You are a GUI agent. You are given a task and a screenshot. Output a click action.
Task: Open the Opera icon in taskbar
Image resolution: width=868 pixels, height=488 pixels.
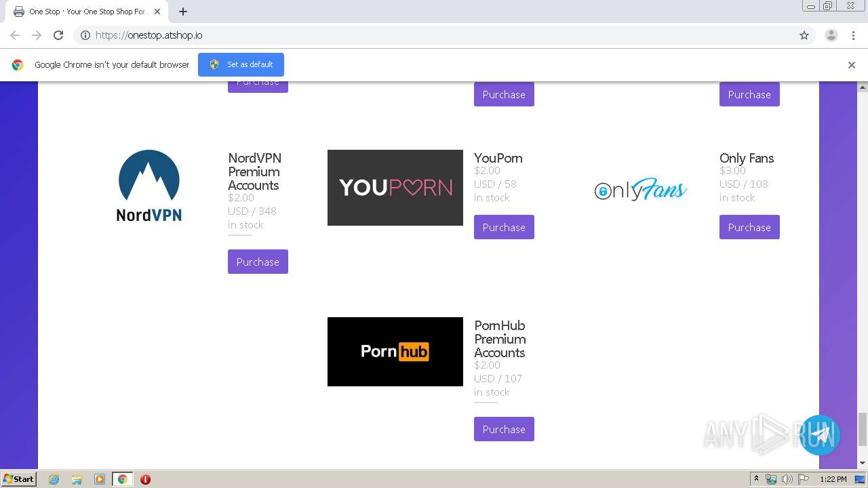[x=145, y=479]
